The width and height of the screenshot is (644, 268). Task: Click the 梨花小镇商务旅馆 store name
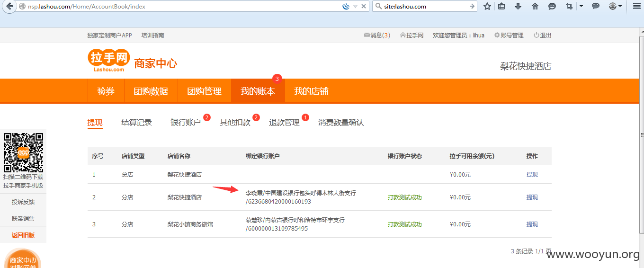click(190, 224)
